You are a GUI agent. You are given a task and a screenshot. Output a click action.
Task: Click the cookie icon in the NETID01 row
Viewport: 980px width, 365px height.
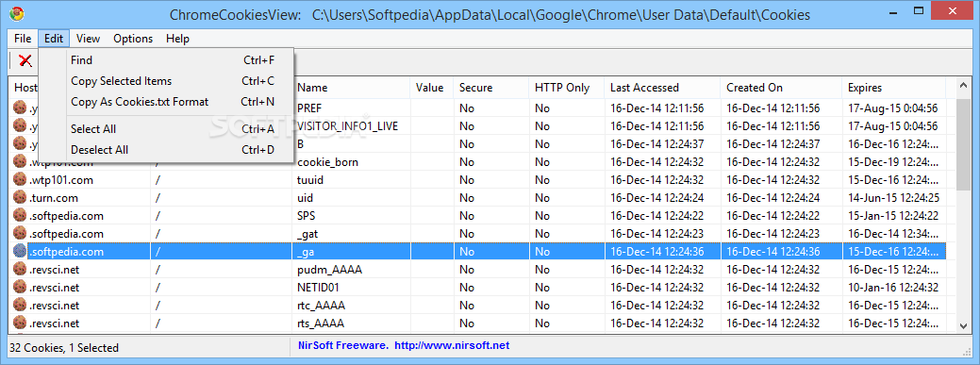[x=20, y=288]
